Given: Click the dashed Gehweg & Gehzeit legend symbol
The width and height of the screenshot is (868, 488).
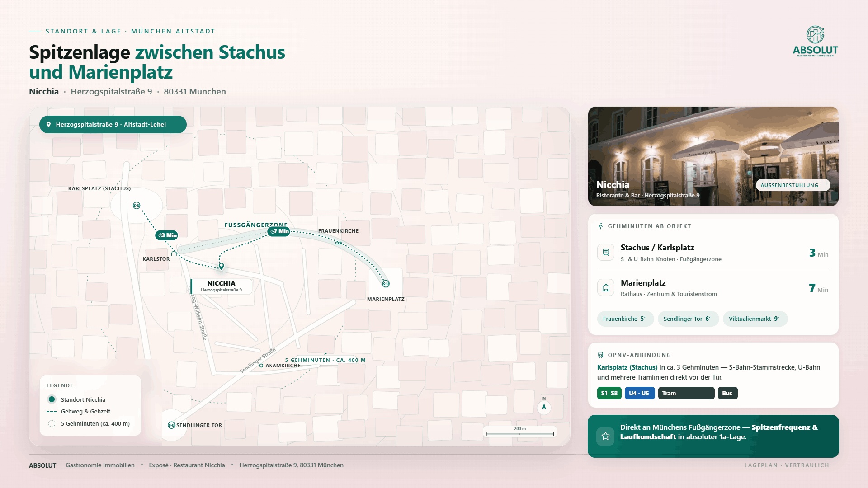Looking at the screenshot, I should pyautogui.click(x=52, y=412).
